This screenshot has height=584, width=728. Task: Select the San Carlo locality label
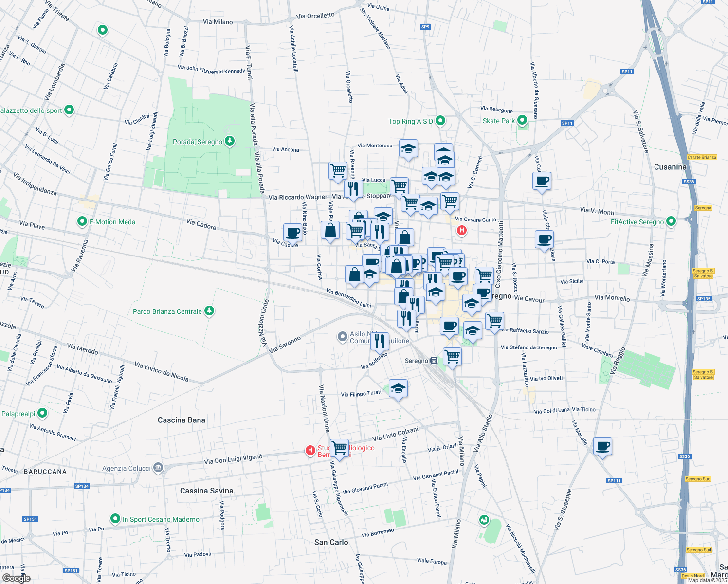pos(331,542)
